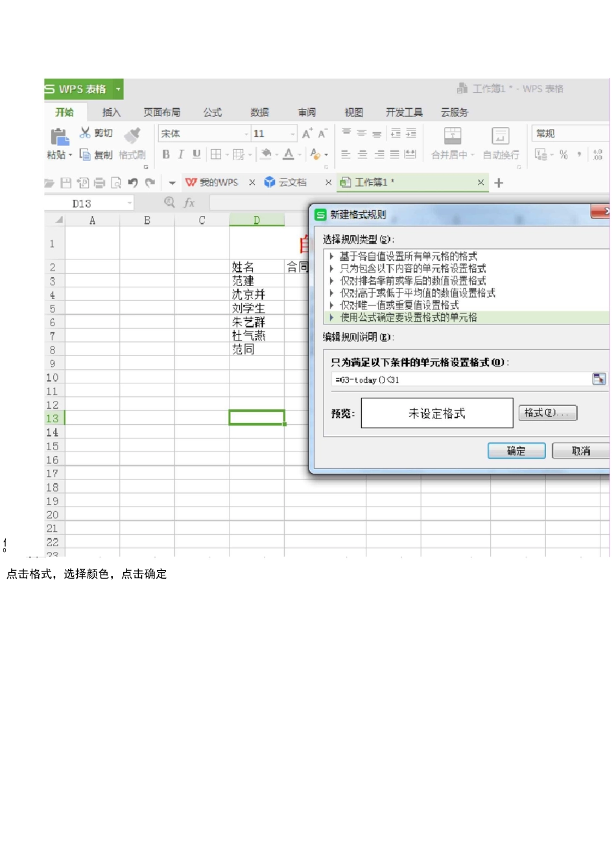Screen dimensions: 616x855
Task: Decrease font size with A- icon
Action: click(322, 134)
